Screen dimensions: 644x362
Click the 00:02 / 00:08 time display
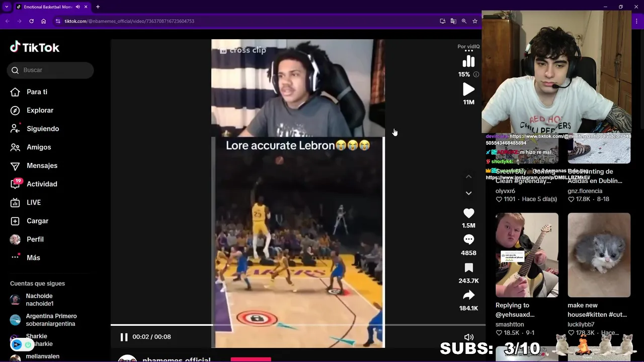151,337
